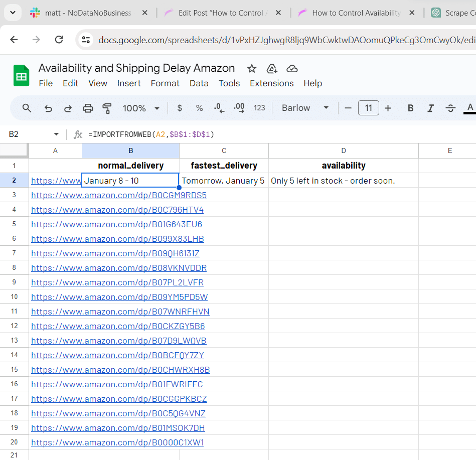Open the Extensions menu
This screenshot has height=460, width=476.
pyautogui.click(x=271, y=83)
